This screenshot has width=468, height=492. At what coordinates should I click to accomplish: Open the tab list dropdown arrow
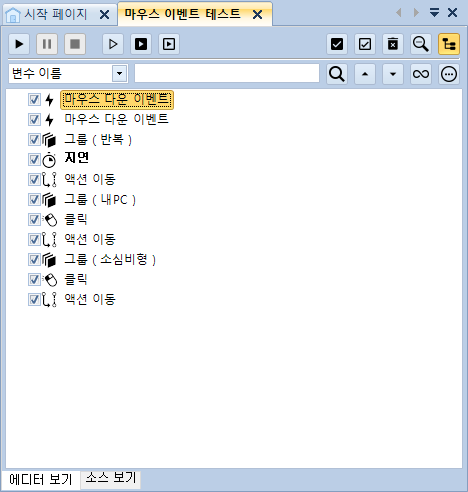point(434,13)
